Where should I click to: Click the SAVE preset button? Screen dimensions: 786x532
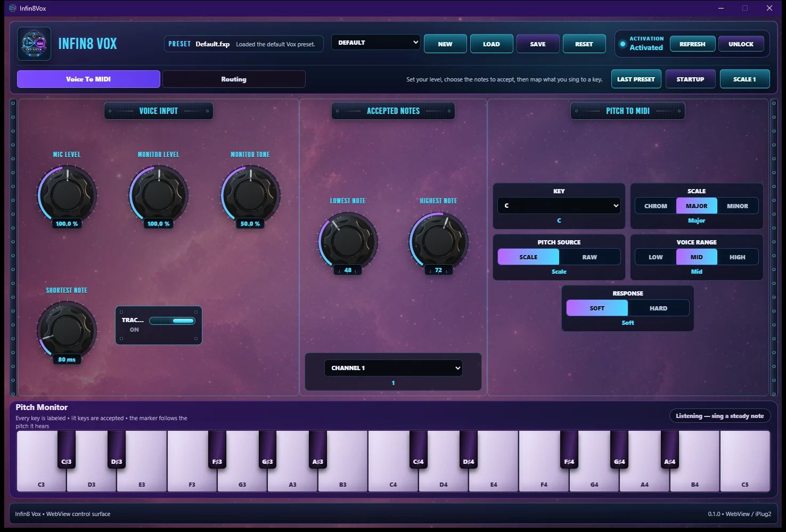tap(538, 44)
